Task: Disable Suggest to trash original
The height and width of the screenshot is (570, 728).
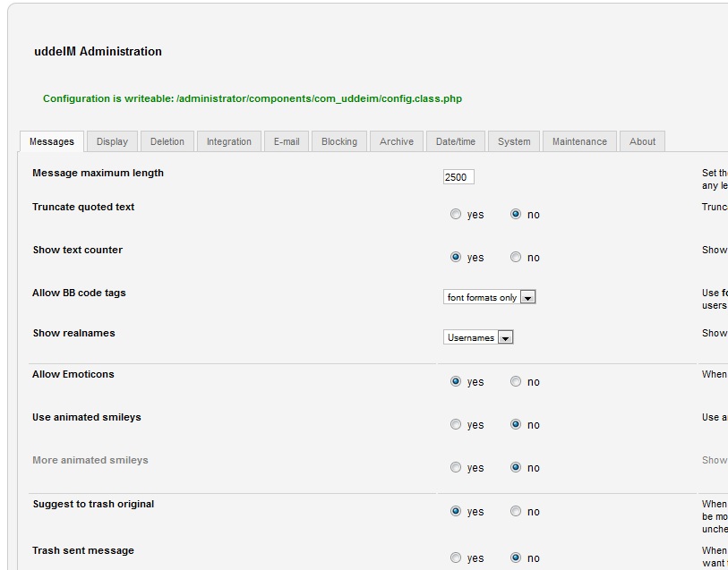Action: tap(516, 511)
